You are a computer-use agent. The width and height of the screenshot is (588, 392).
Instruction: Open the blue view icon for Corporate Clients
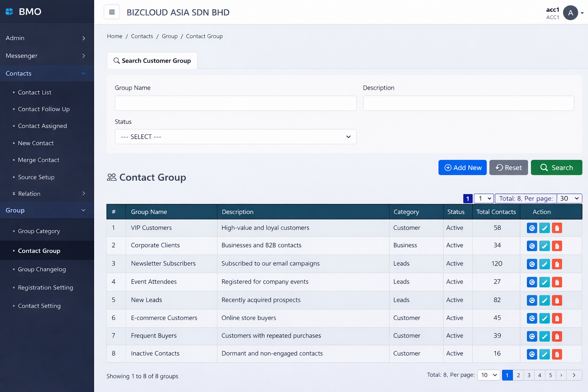pos(532,246)
